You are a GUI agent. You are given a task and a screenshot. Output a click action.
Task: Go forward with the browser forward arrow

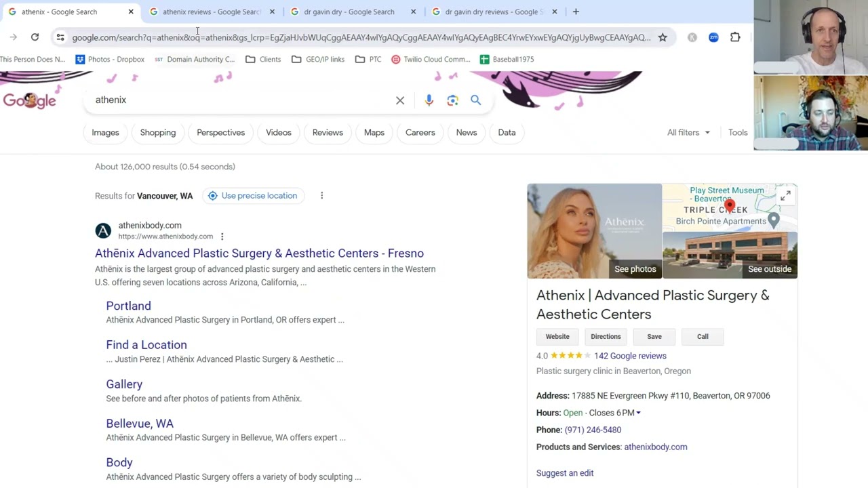(14, 37)
